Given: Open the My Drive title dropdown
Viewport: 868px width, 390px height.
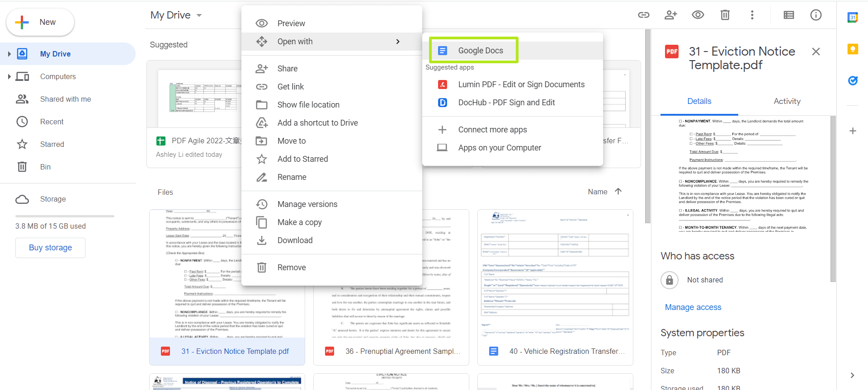Looking at the screenshot, I should click(x=176, y=15).
